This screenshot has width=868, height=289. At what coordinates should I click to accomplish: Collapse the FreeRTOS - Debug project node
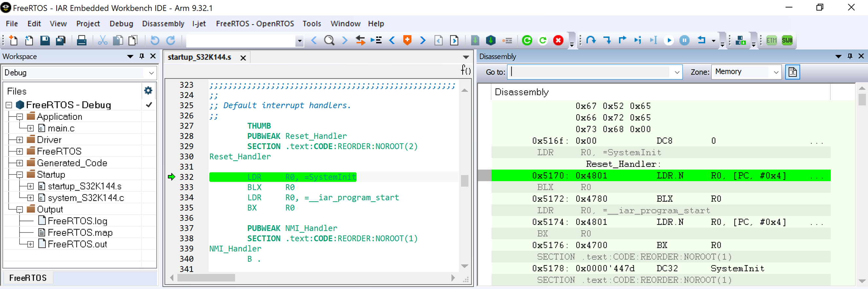9,105
